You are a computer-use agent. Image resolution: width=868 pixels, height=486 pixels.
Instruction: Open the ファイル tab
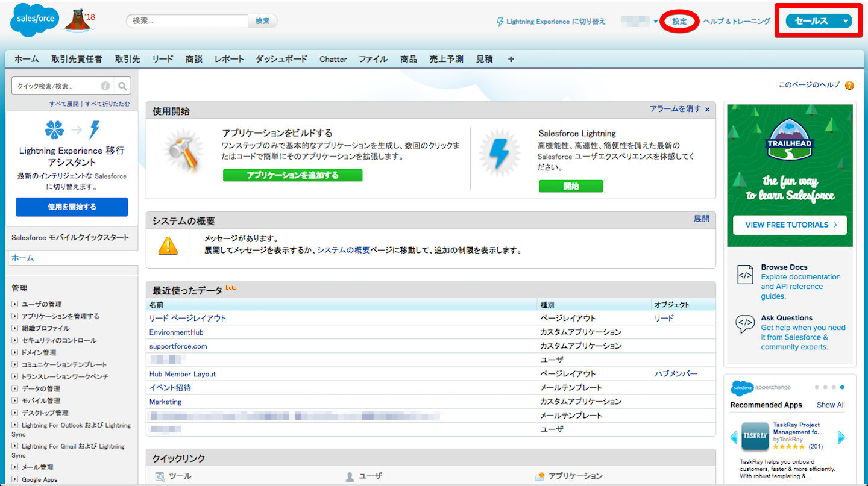(x=373, y=59)
